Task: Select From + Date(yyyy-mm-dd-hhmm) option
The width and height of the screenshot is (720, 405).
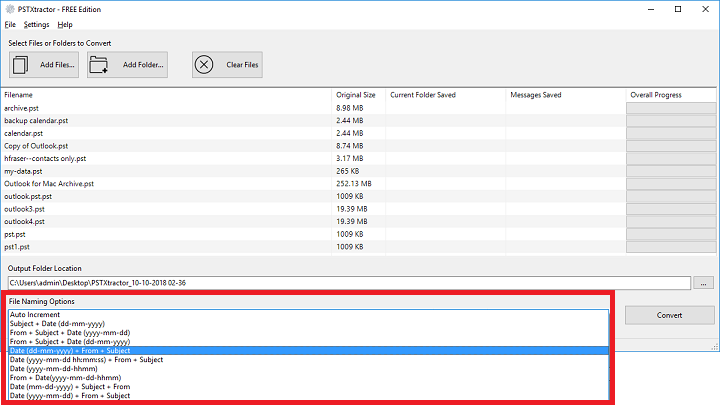Action: [x=309, y=378]
